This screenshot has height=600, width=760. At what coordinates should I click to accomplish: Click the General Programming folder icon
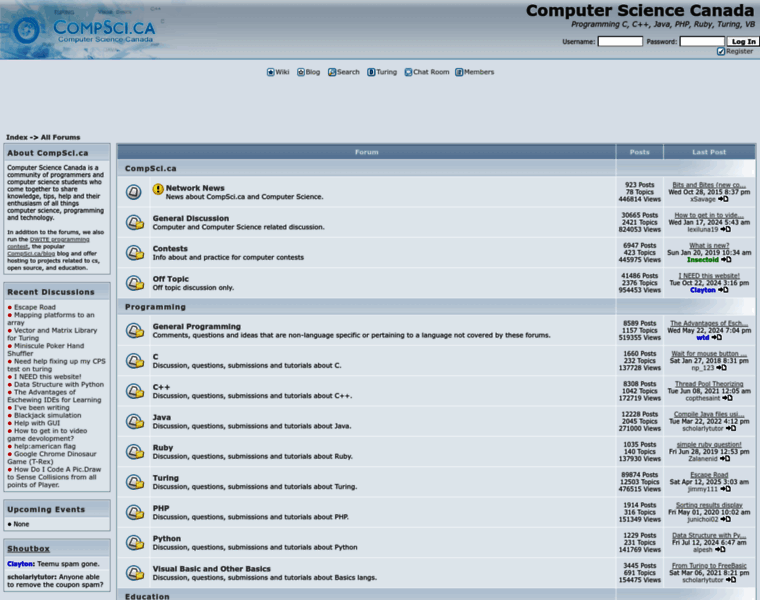point(135,331)
